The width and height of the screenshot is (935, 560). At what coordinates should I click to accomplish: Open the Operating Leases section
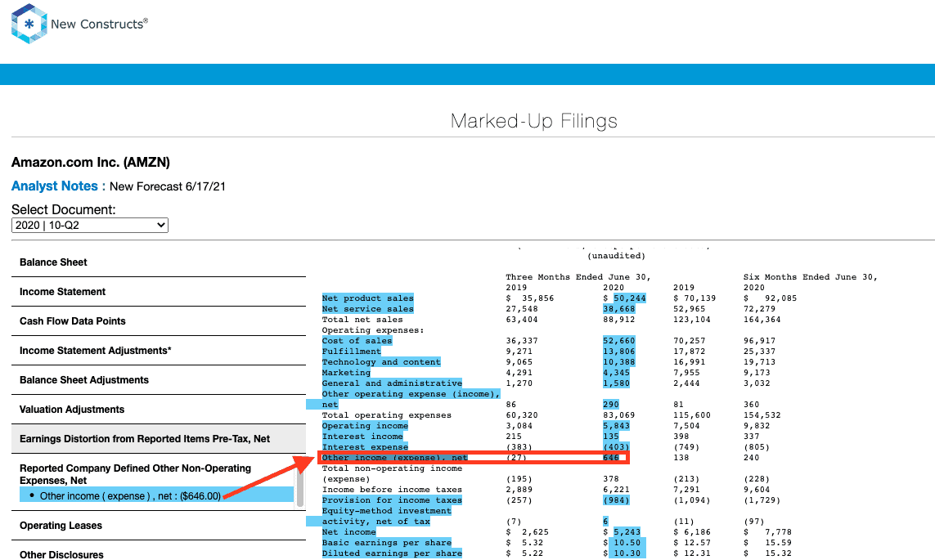(61, 526)
